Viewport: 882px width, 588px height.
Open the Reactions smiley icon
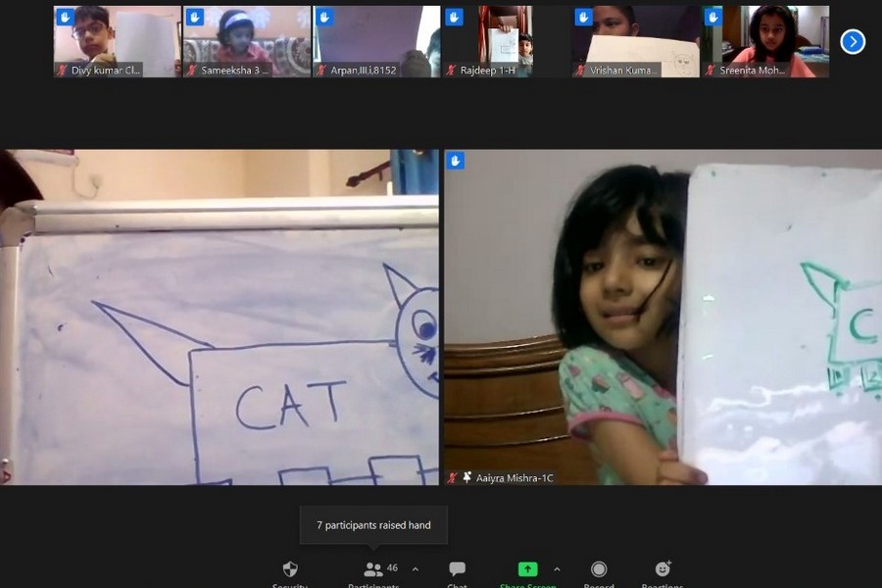pyautogui.click(x=663, y=569)
